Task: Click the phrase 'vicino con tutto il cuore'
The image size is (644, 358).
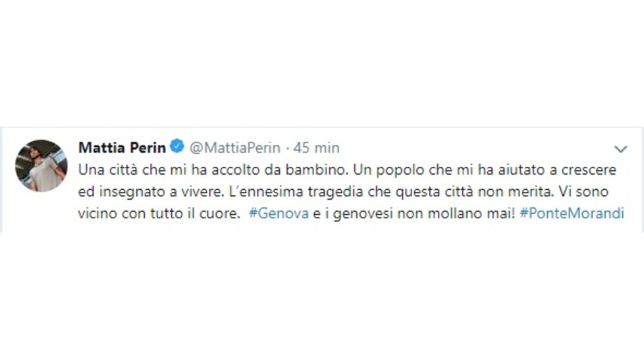Action: [x=158, y=214]
